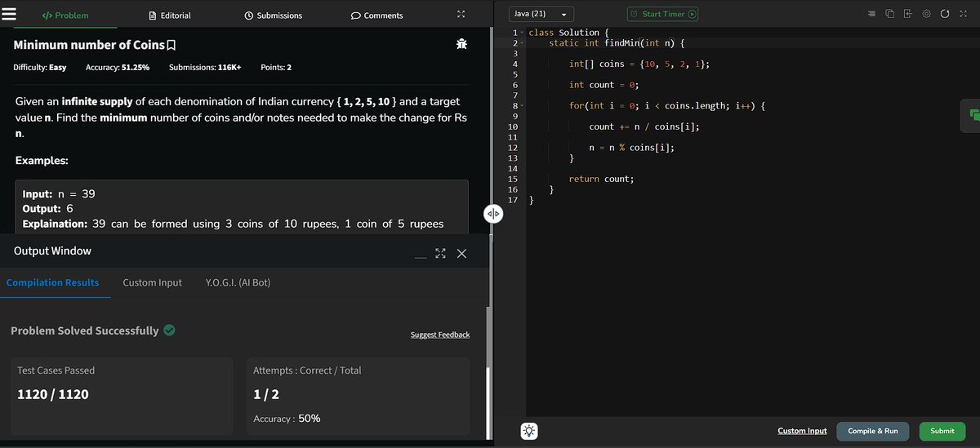Click the green Submit button
The width and height of the screenshot is (980, 448).
[x=942, y=431]
